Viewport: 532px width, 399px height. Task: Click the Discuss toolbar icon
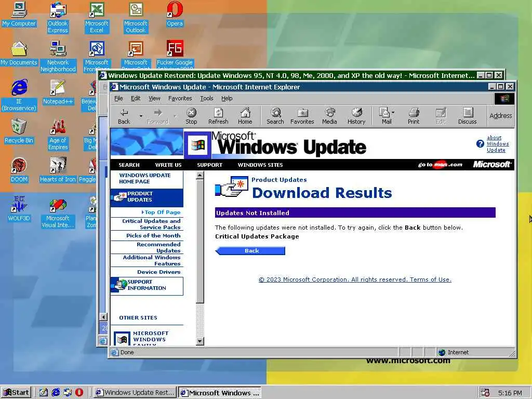click(468, 116)
